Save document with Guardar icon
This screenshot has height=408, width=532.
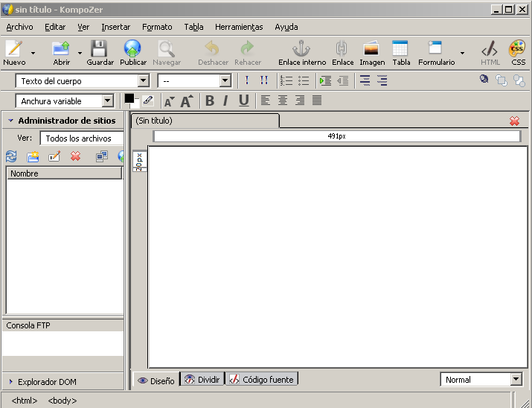point(100,52)
